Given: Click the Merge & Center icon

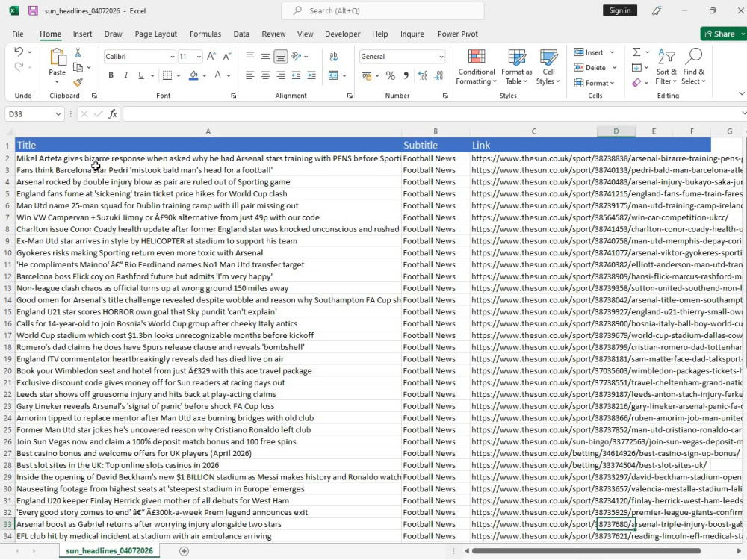Looking at the screenshot, I should click(x=333, y=75).
